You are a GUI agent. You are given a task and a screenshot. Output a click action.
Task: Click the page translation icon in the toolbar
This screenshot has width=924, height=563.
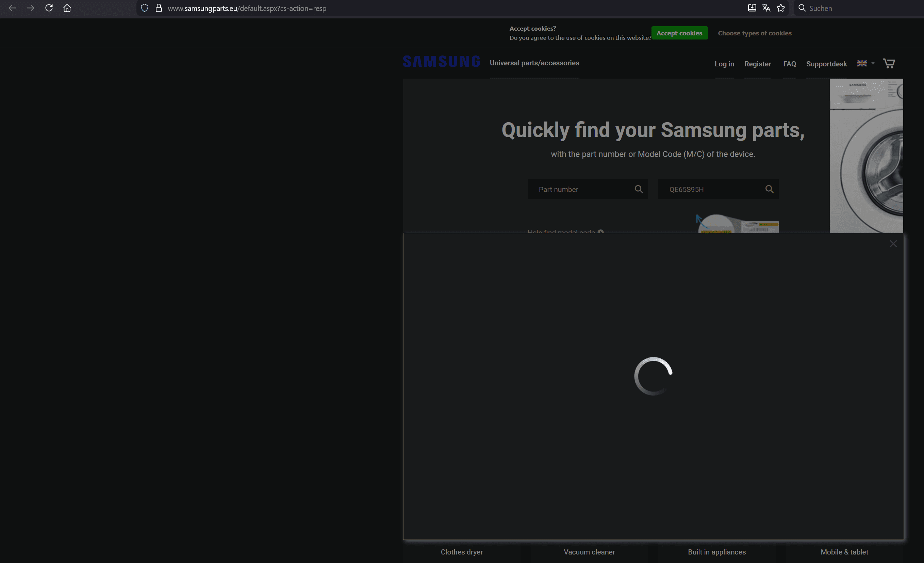pos(766,8)
